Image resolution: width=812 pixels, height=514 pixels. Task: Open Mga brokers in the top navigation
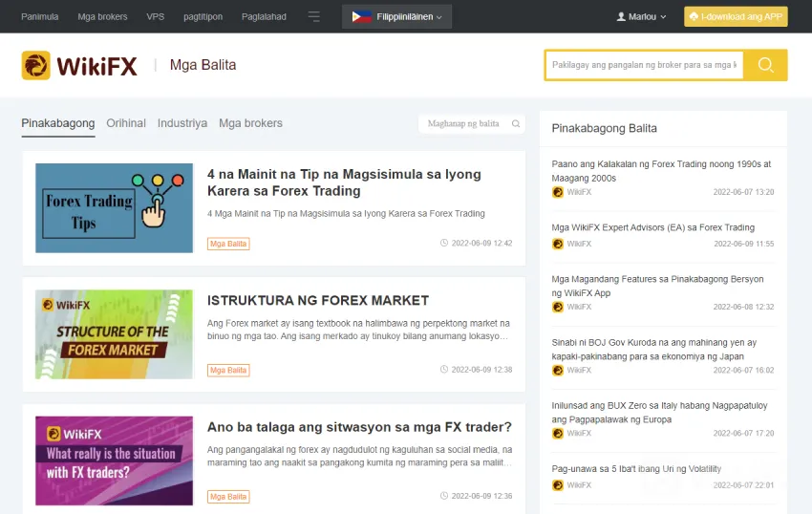[x=102, y=16]
